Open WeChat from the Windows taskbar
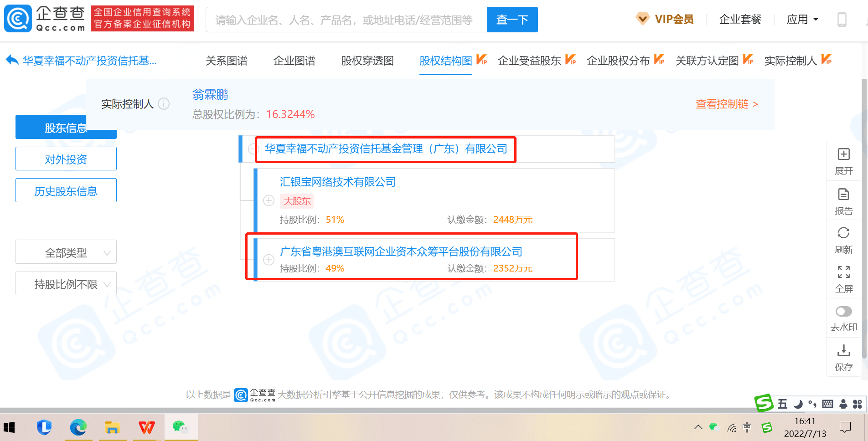This screenshot has height=441, width=868. click(181, 427)
